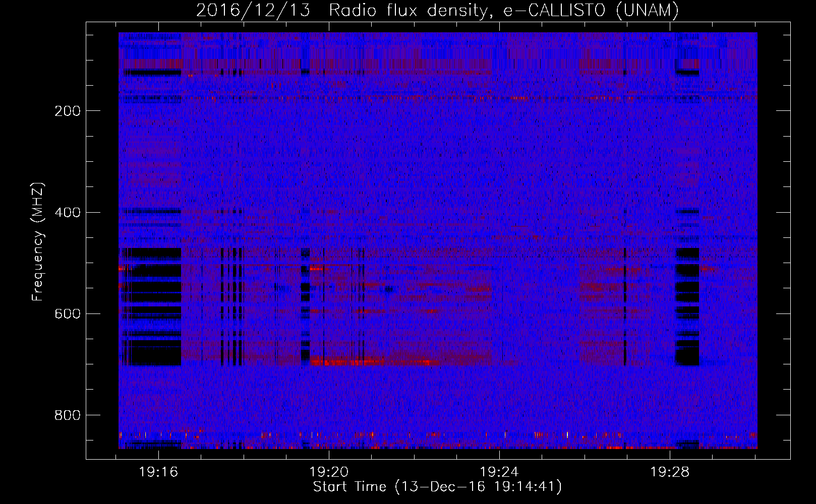Image resolution: width=816 pixels, height=504 pixels.
Task: Click the plot title '2016/12/13 Radio flux density, e-CALLISTO (UNAM)'
Action: point(437,10)
